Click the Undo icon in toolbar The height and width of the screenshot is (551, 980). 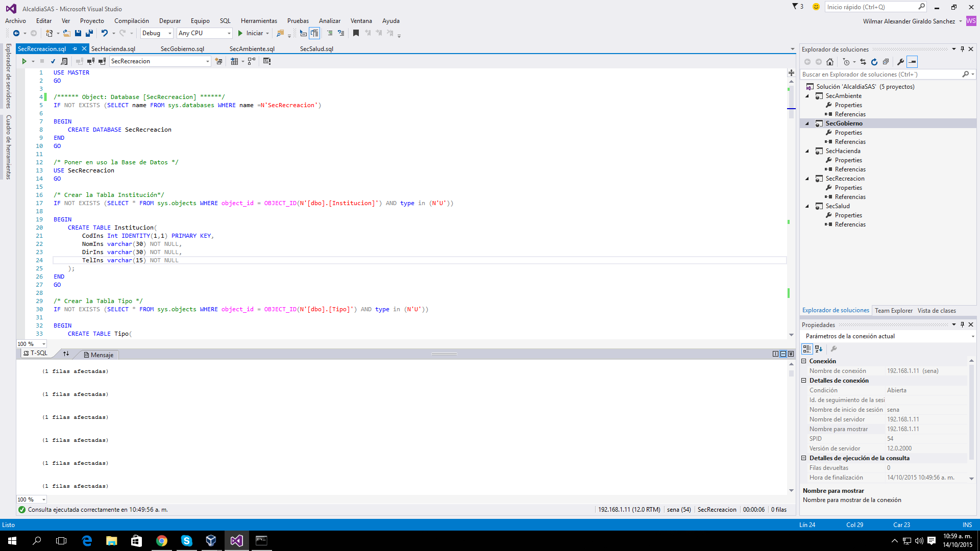pos(105,33)
